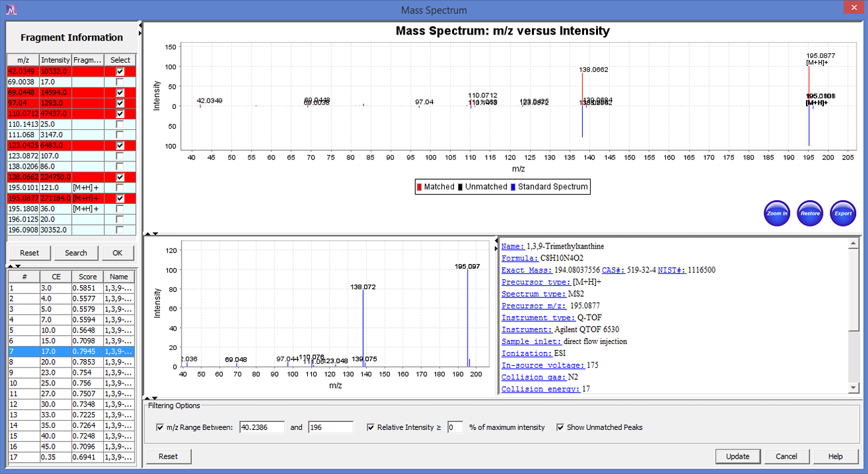This screenshot has width=868, height=474.
Task: Click the Restore round button
Action: click(x=810, y=213)
